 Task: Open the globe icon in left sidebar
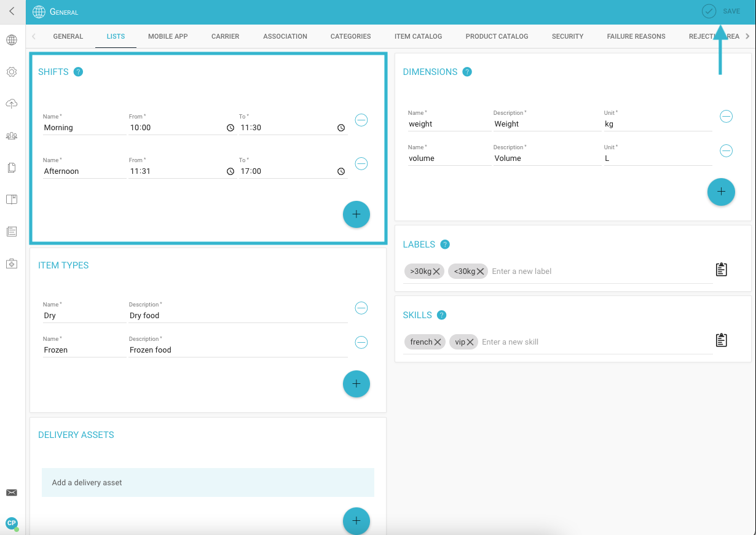pyautogui.click(x=12, y=41)
